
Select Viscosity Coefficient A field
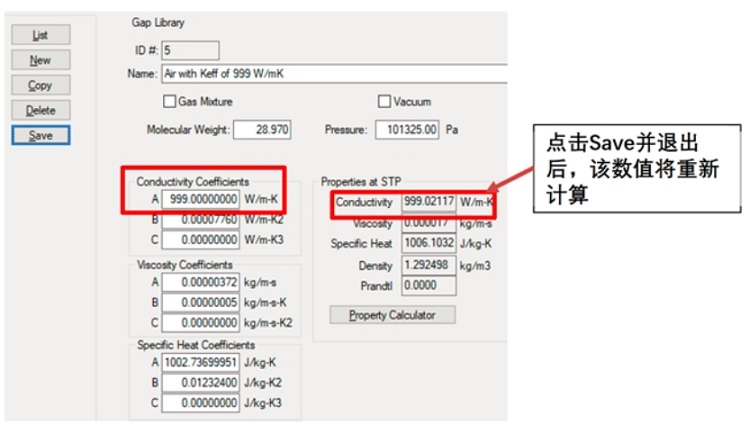(200, 283)
